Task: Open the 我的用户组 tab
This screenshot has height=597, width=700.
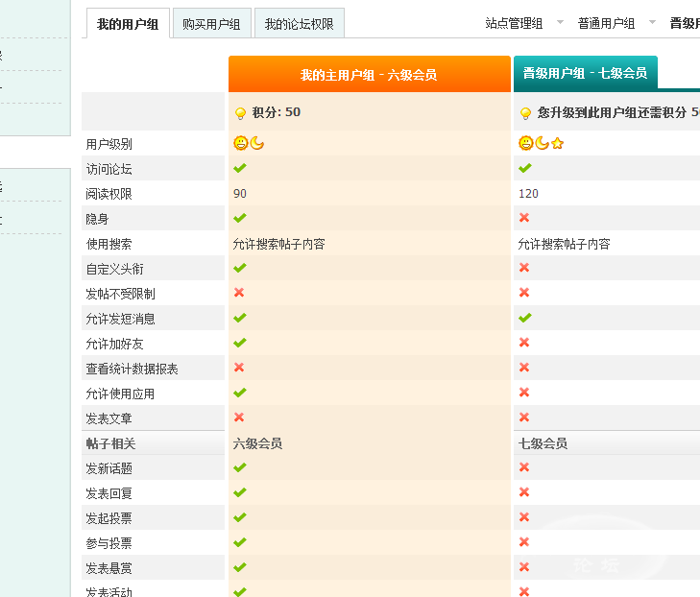Action: pyautogui.click(x=128, y=23)
